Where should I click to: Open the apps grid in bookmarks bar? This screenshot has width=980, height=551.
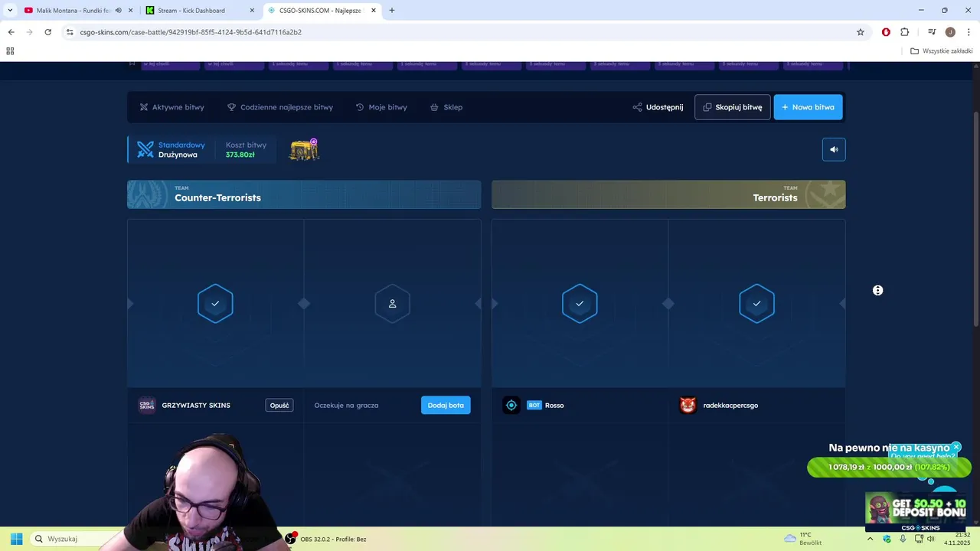point(10,51)
